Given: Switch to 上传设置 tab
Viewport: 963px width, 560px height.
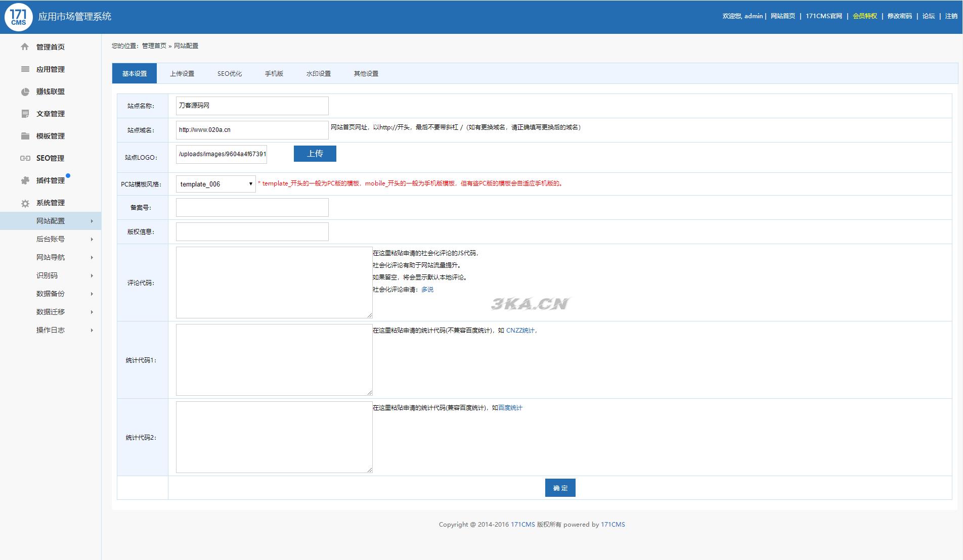Looking at the screenshot, I should (x=182, y=73).
